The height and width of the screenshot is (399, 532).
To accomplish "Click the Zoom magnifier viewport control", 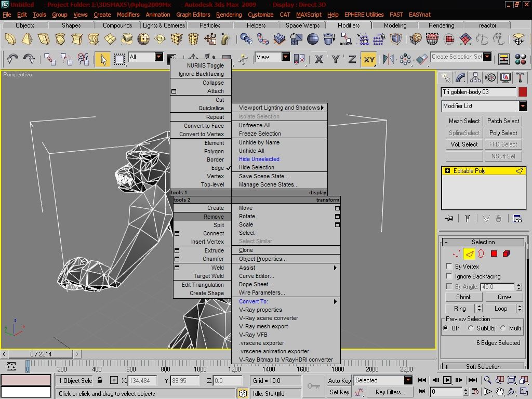I will 487,380.
